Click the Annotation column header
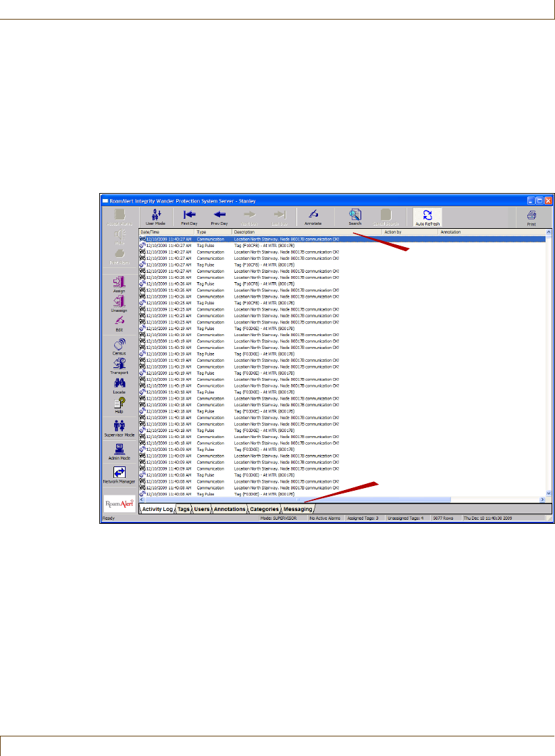Screen dimensions: 555x756 point(492,232)
